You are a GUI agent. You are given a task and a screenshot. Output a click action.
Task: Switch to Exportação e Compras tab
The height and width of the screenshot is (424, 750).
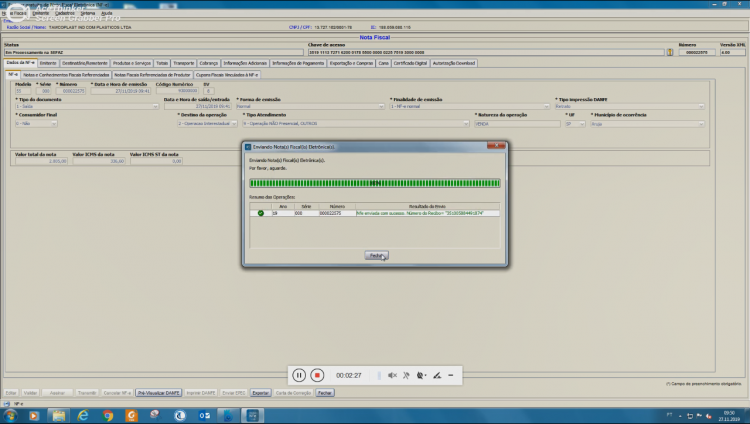point(352,63)
